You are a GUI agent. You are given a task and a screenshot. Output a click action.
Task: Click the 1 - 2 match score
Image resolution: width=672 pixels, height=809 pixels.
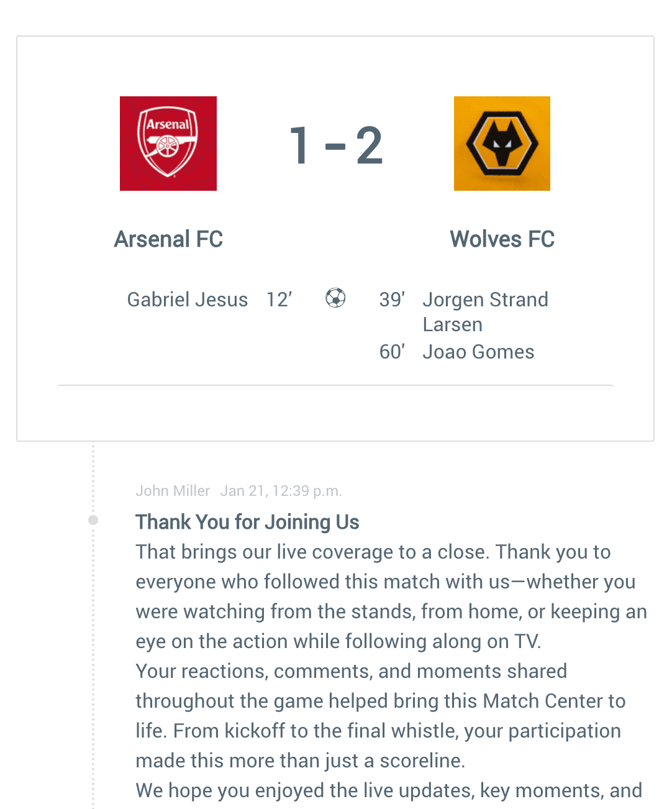pos(336,146)
